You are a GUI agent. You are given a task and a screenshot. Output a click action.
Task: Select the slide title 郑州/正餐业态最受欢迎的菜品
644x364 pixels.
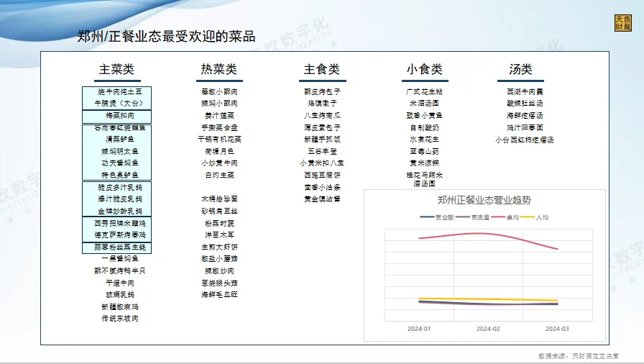click(166, 36)
